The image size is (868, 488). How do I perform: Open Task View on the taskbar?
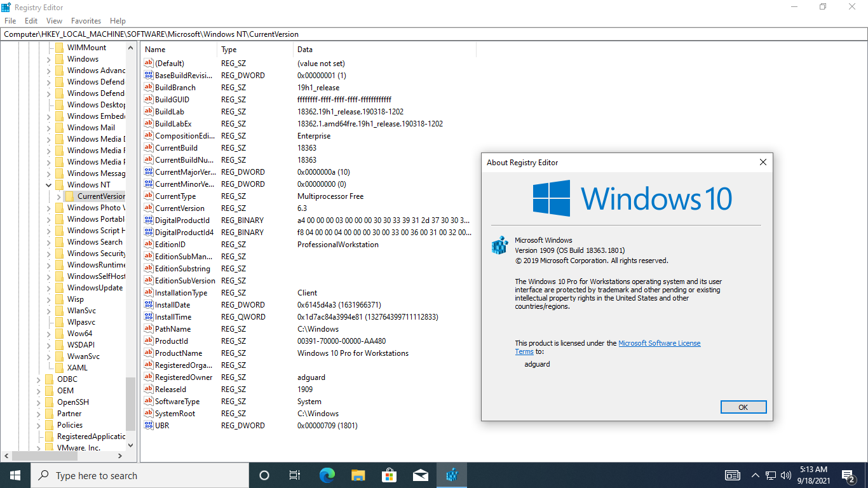click(x=295, y=475)
